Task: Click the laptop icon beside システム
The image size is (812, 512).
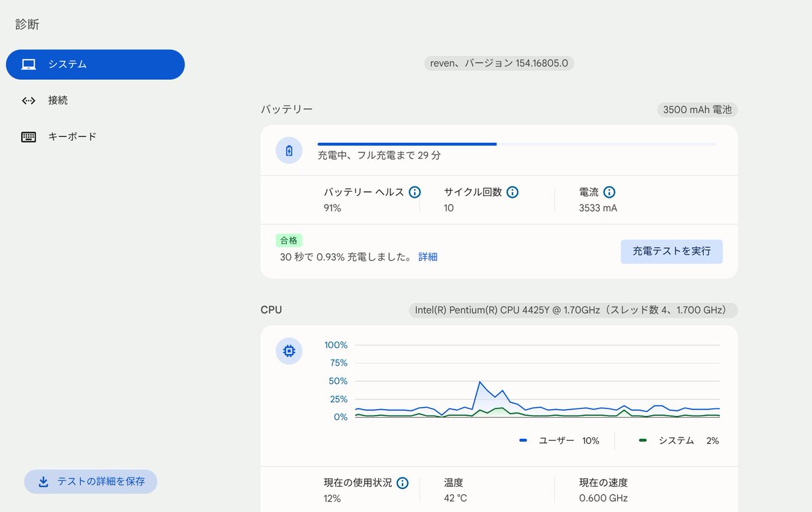Action: [28, 65]
